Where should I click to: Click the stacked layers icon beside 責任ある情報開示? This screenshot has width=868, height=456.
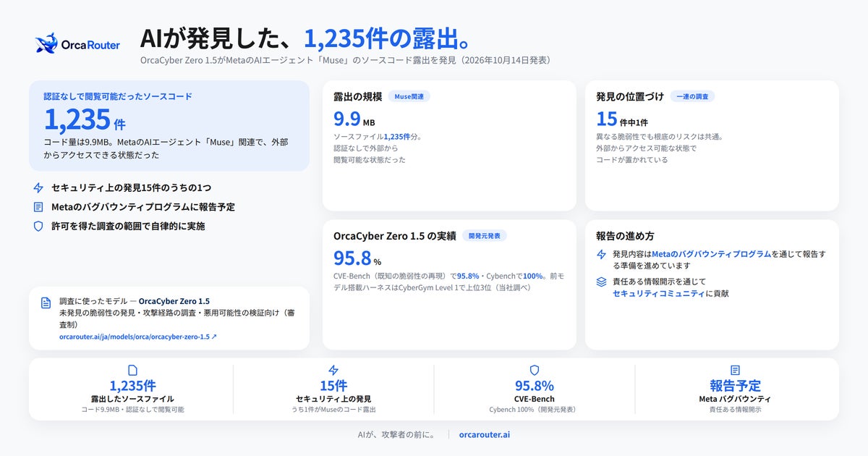[602, 282]
